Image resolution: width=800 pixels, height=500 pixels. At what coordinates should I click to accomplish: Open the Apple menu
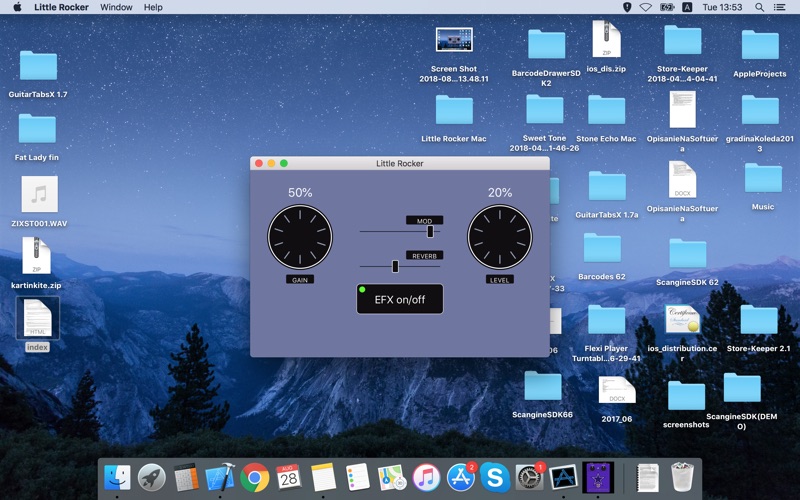click(x=17, y=7)
